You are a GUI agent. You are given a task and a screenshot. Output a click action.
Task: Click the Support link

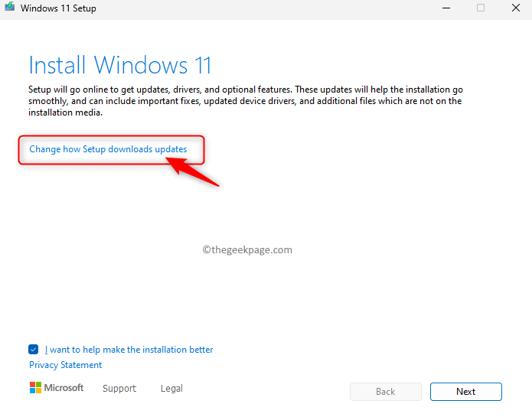coord(119,388)
